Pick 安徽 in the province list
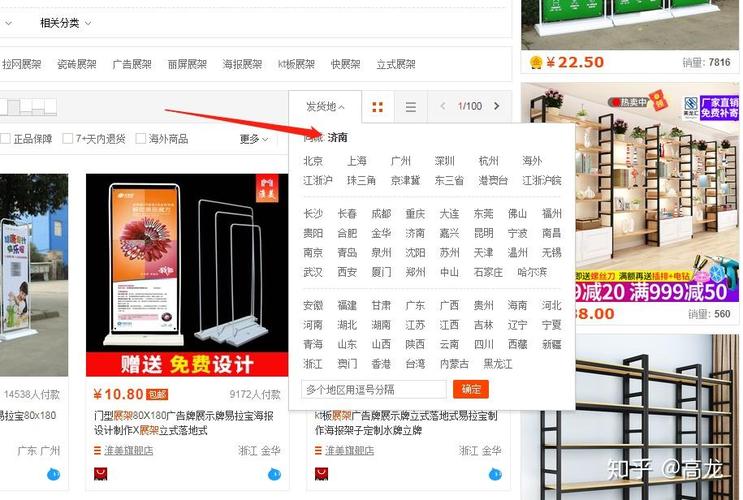The width and height of the screenshot is (743, 500). [x=313, y=306]
